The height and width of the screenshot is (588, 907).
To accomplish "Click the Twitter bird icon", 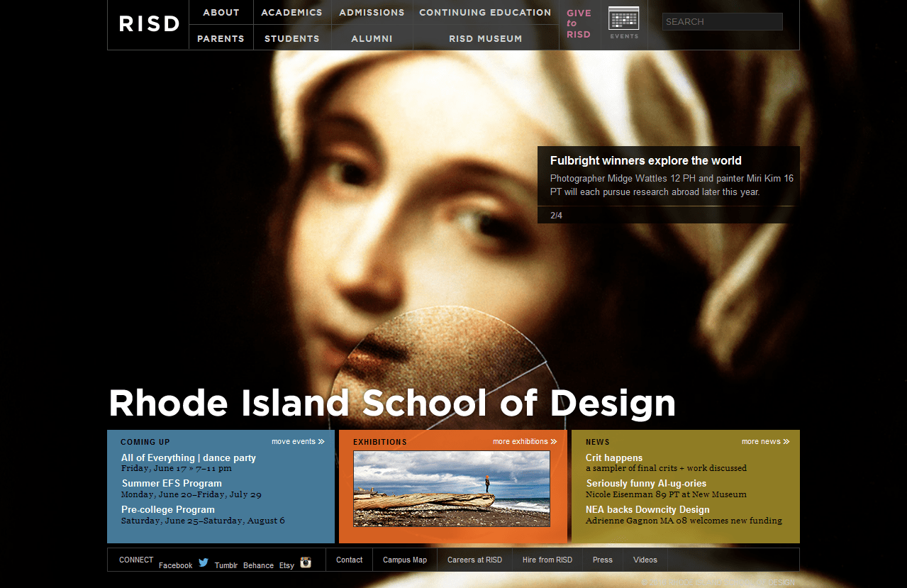I will coord(204,561).
